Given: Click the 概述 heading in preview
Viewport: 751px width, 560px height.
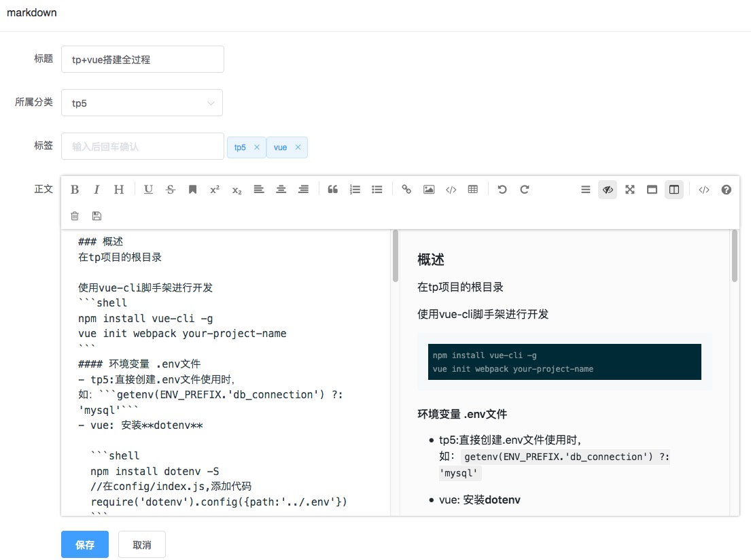Looking at the screenshot, I should [431, 260].
